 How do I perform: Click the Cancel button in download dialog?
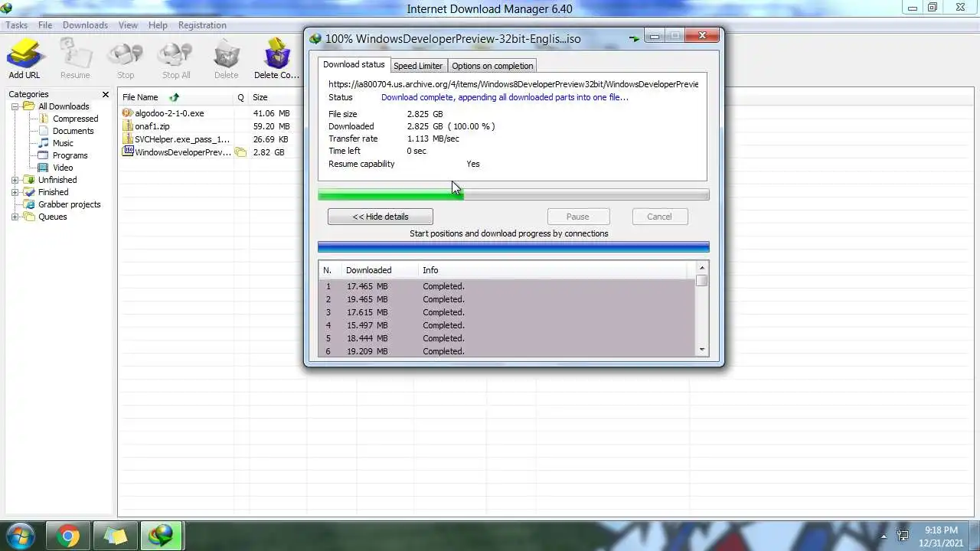pos(659,217)
